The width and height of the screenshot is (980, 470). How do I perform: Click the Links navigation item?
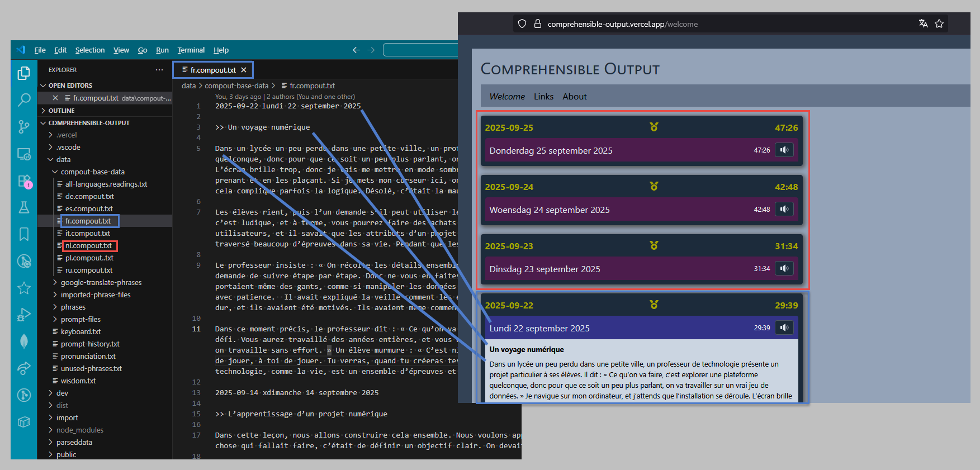pos(543,96)
